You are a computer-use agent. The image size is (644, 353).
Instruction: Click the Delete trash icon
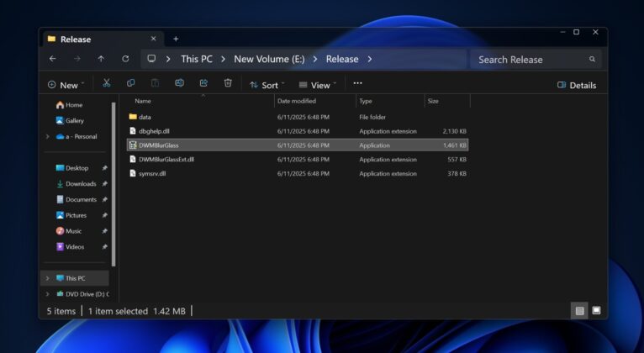pyautogui.click(x=228, y=83)
